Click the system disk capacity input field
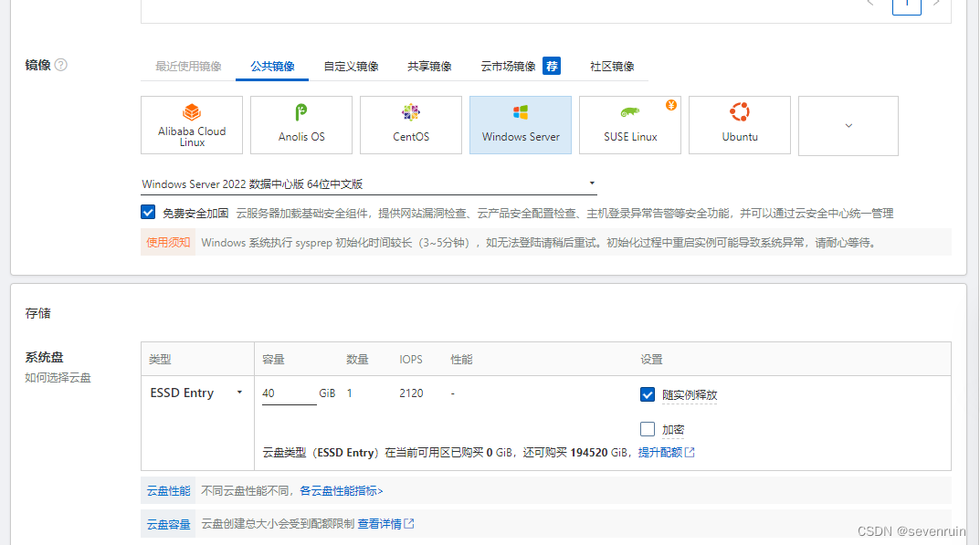The image size is (980, 545). click(x=288, y=393)
